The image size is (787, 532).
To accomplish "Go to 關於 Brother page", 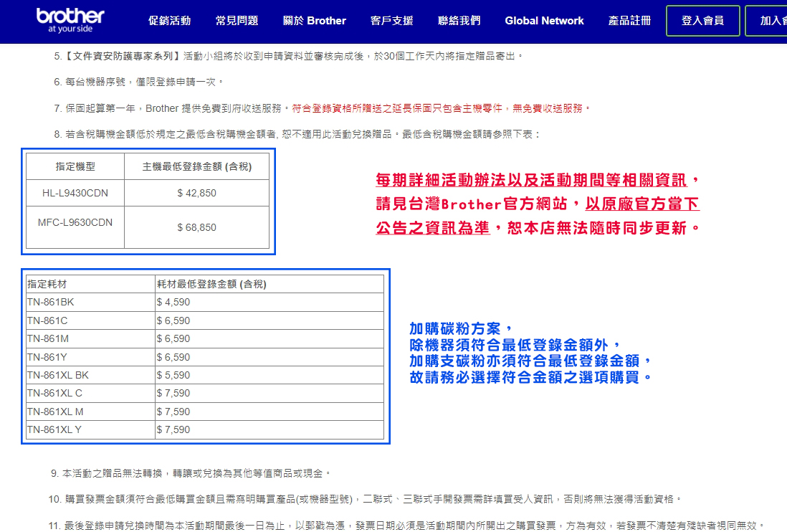I will click(314, 21).
